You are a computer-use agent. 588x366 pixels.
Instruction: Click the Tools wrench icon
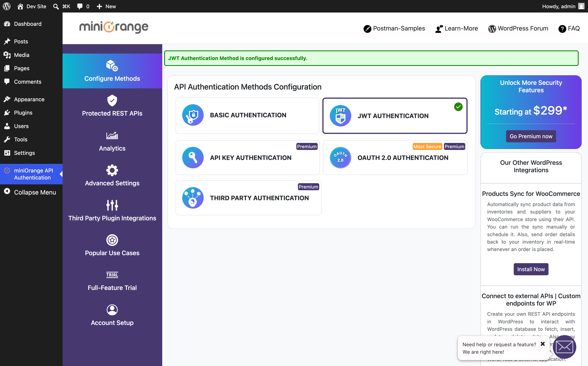[7, 139]
